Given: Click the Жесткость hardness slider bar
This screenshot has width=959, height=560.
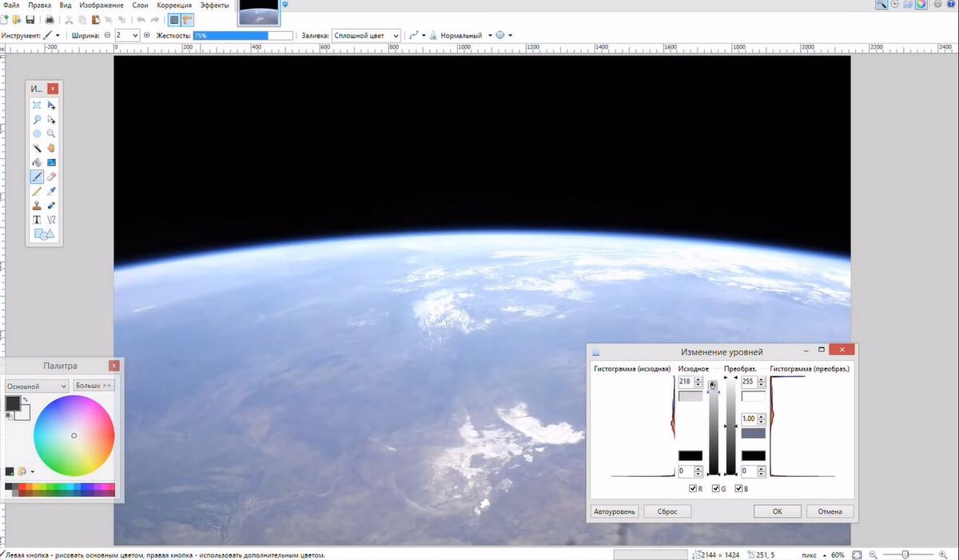Looking at the screenshot, I should (243, 35).
